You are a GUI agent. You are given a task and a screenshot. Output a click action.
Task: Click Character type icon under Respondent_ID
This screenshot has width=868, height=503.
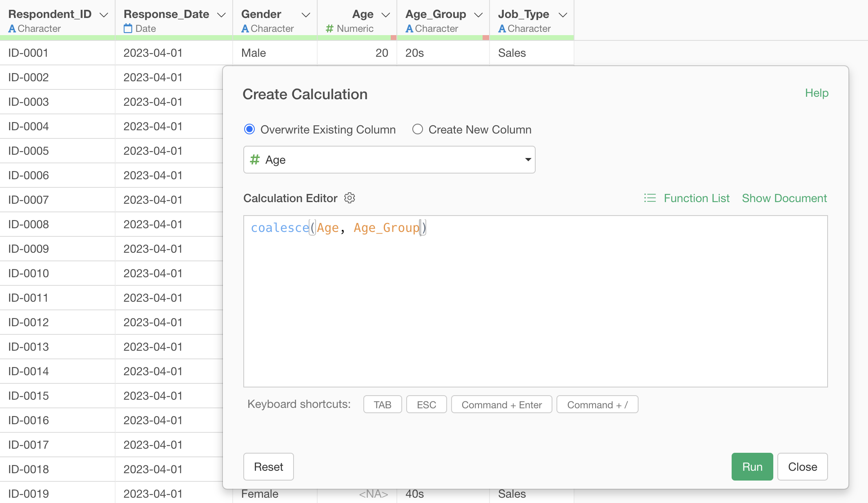12,29
